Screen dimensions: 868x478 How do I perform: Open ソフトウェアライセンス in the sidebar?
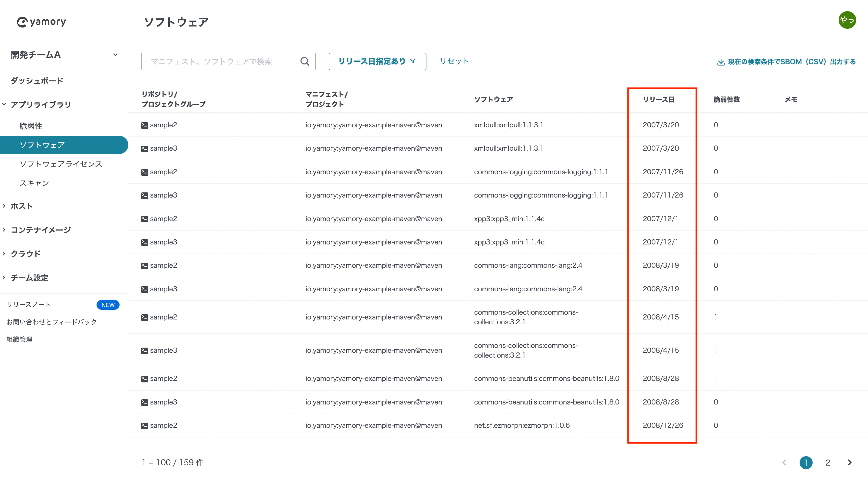tap(61, 164)
